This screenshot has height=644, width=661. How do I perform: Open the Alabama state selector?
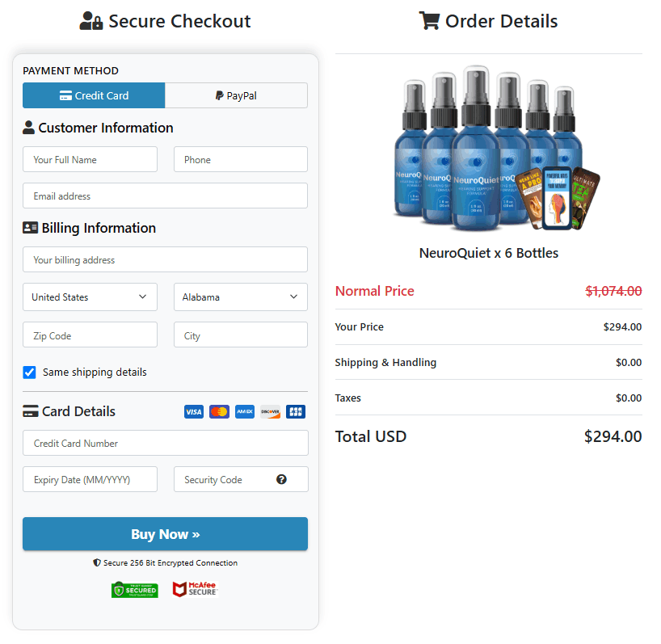point(240,297)
